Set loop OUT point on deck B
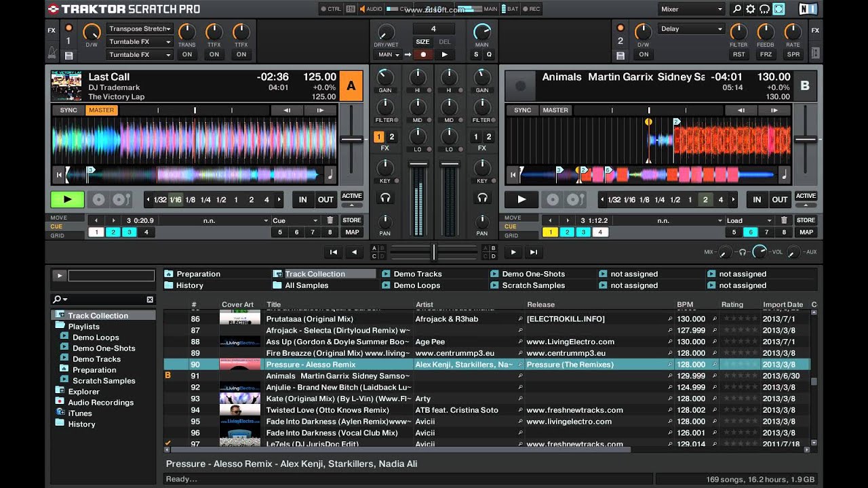This screenshot has height=488, width=868. (780, 199)
